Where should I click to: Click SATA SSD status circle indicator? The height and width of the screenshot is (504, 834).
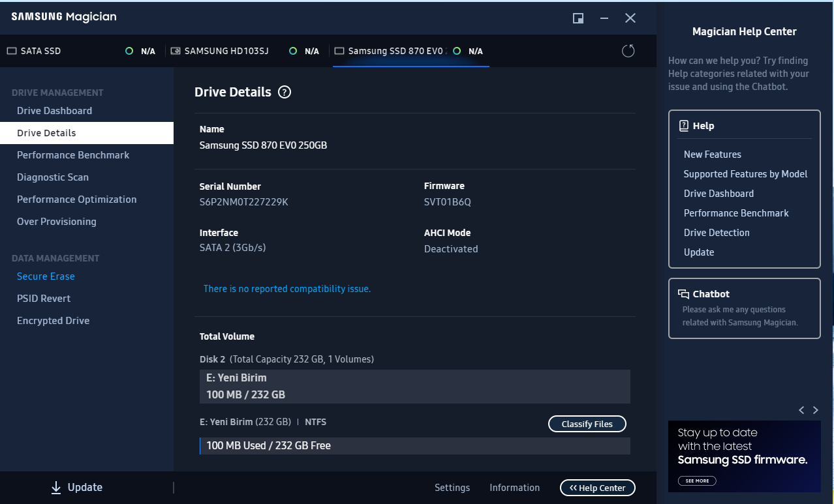[x=129, y=51]
